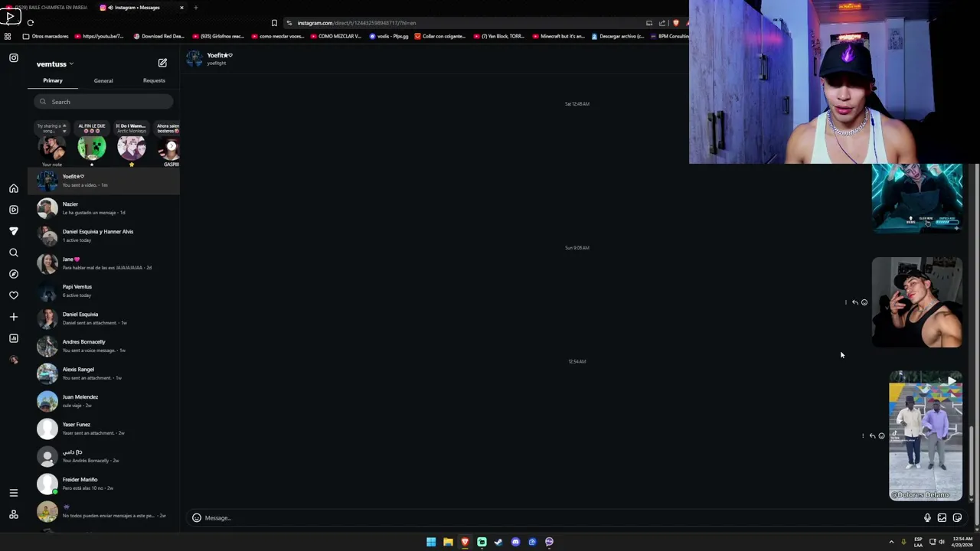
Task: Open the voxlis - Pfps.gg bookmark
Action: [390, 36]
